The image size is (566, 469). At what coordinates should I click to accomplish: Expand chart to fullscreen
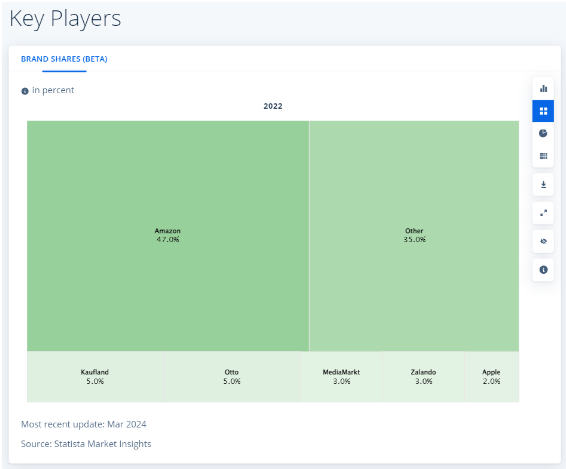coord(543,213)
